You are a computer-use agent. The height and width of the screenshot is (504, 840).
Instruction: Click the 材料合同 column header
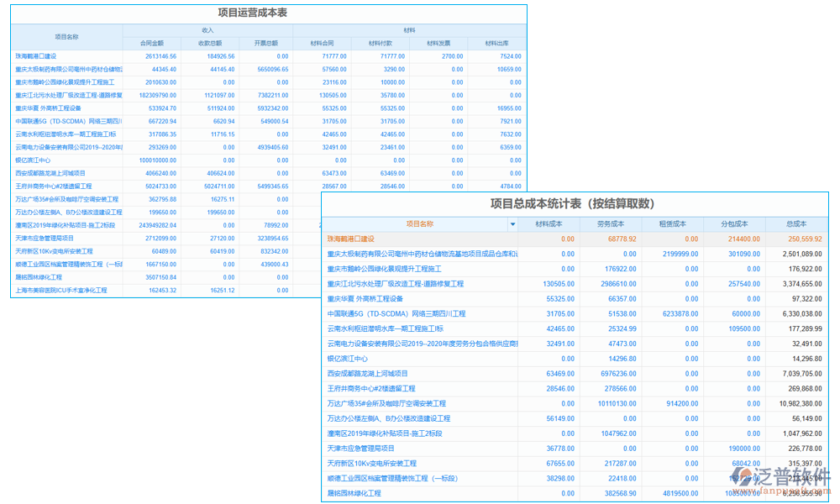pyautogui.click(x=323, y=43)
